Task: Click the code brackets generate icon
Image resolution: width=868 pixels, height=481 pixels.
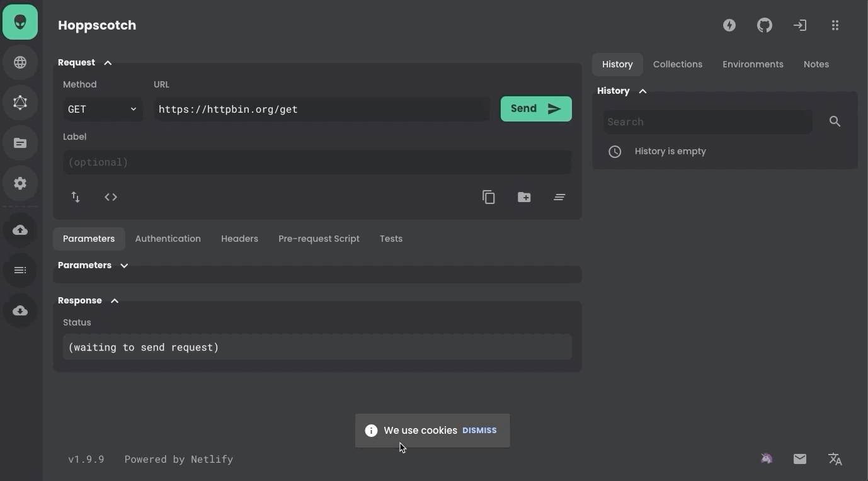Action: (x=111, y=197)
